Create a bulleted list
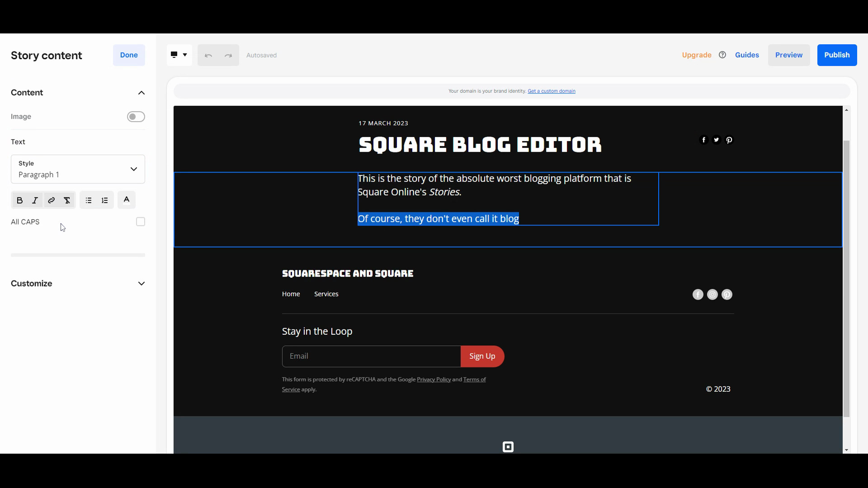Image resolution: width=868 pixels, height=488 pixels. tap(89, 200)
